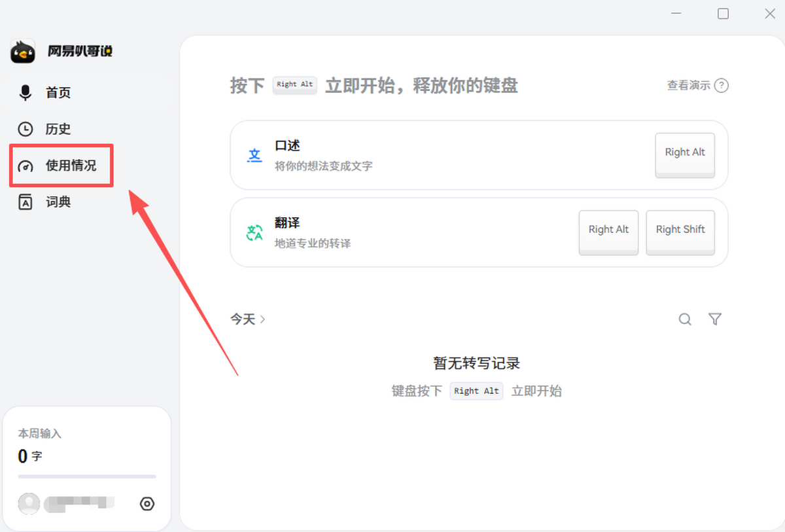Click the 立即开始，释放你的键盘 heading text

point(422,86)
